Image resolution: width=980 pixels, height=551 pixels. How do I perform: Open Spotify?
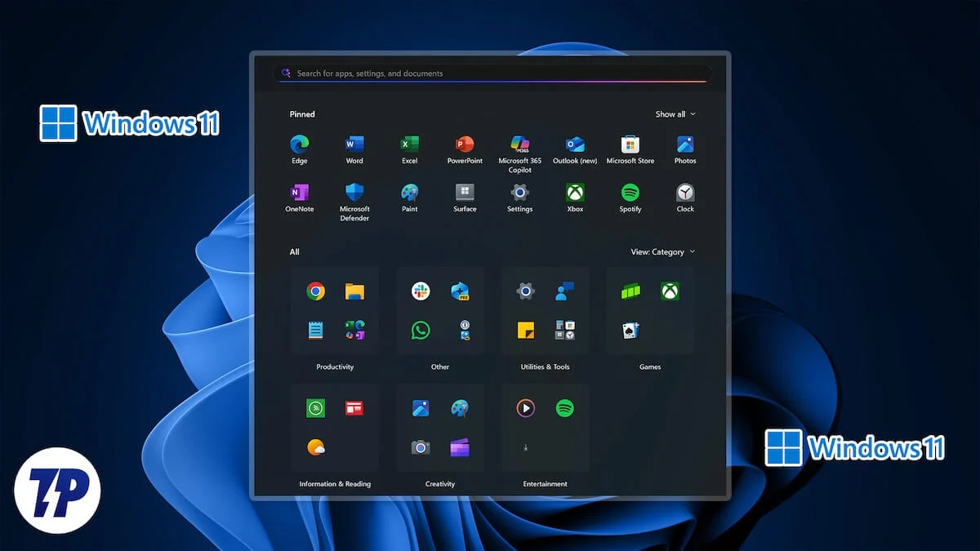tap(630, 193)
